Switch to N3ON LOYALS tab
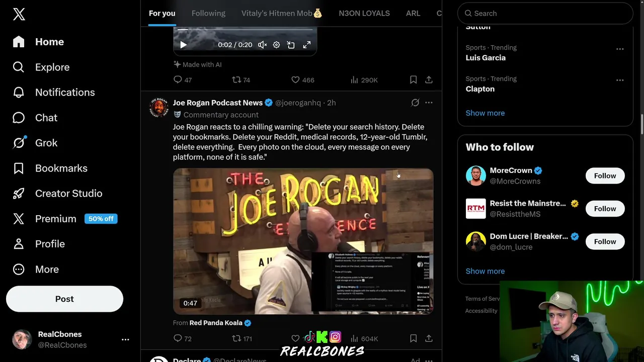This screenshot has width=644, height=362. point(364,14)
